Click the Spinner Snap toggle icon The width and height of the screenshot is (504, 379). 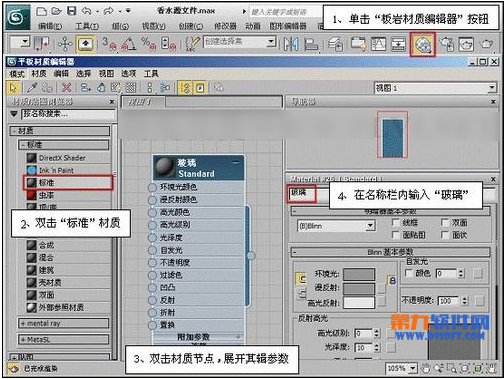(x=168, y=44)
